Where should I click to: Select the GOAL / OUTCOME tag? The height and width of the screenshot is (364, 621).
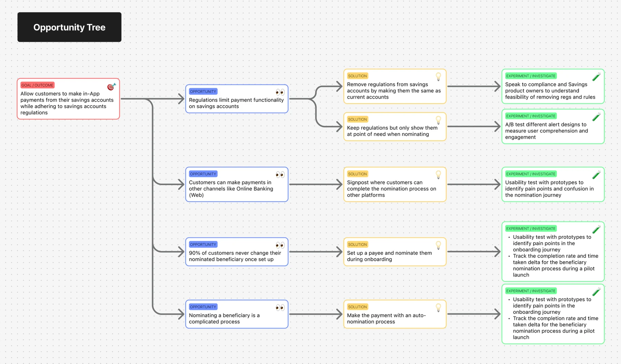tap(37, 85)
